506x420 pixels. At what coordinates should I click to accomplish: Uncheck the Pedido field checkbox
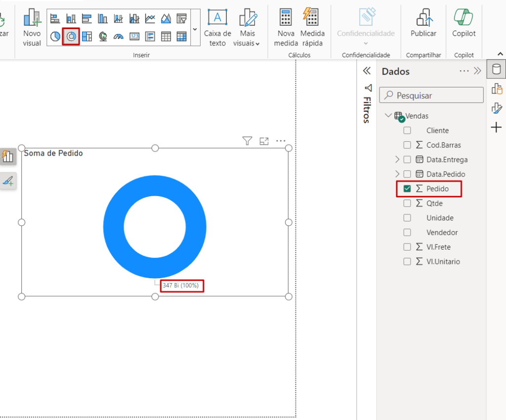pyautogui.click(x=407, y=189)
